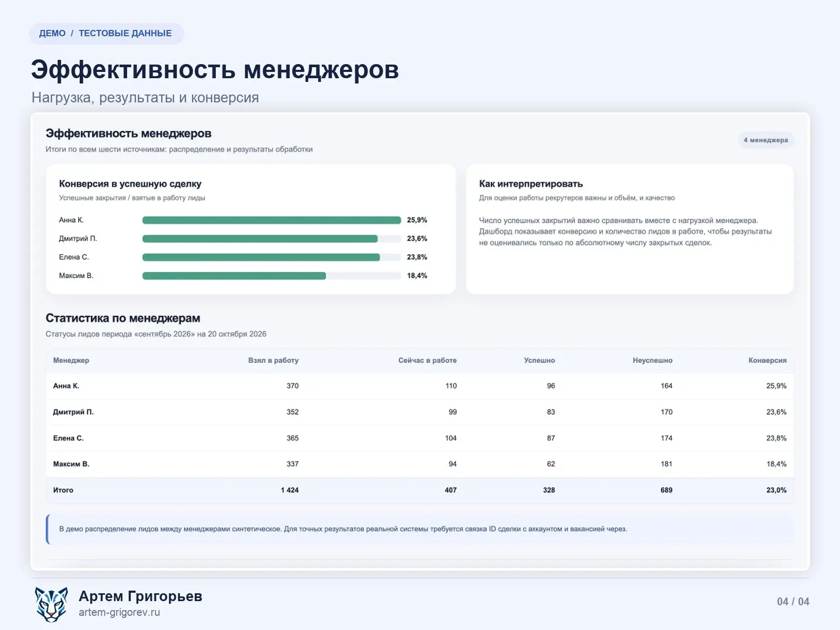Click the total value 328

pyautogui.click(x=549, y=490)
